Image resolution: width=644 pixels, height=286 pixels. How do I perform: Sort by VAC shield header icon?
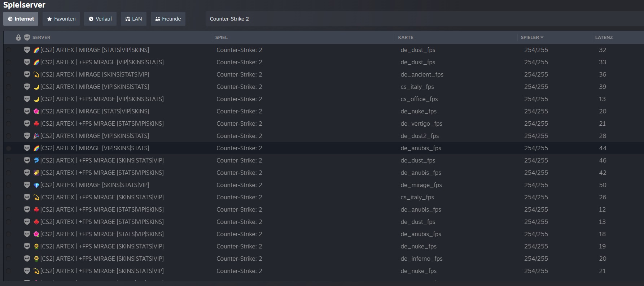coord(27,38)
